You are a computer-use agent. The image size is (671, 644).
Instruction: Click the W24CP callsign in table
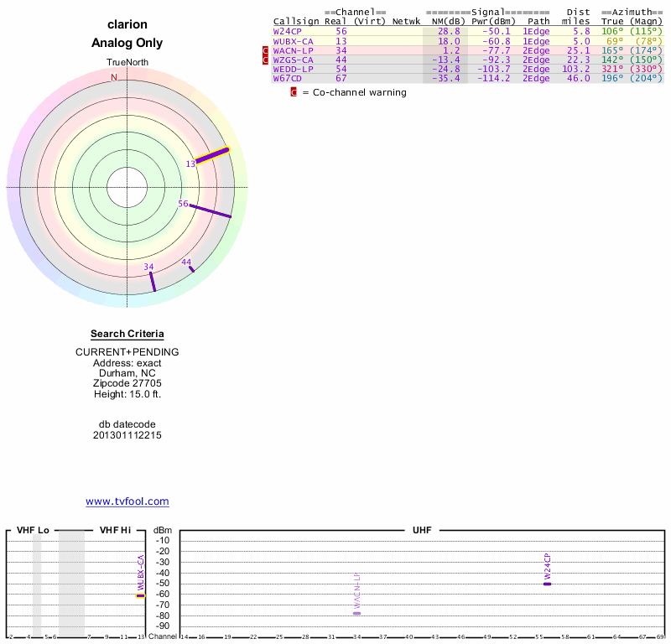coord(288,31)
